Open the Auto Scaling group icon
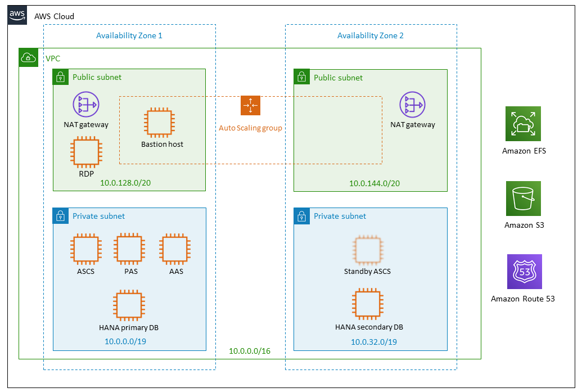The width and height of the screenshot is (582, 392). pyautogui.click(x=250, y=106)
